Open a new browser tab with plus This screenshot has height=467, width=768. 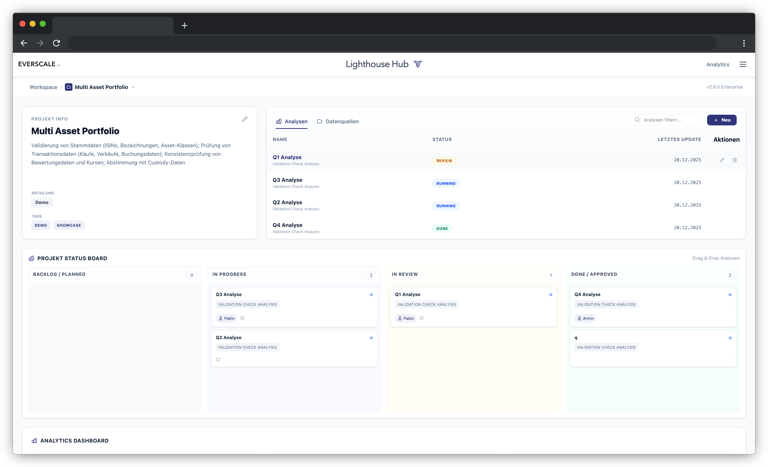[x=184, y=25]
